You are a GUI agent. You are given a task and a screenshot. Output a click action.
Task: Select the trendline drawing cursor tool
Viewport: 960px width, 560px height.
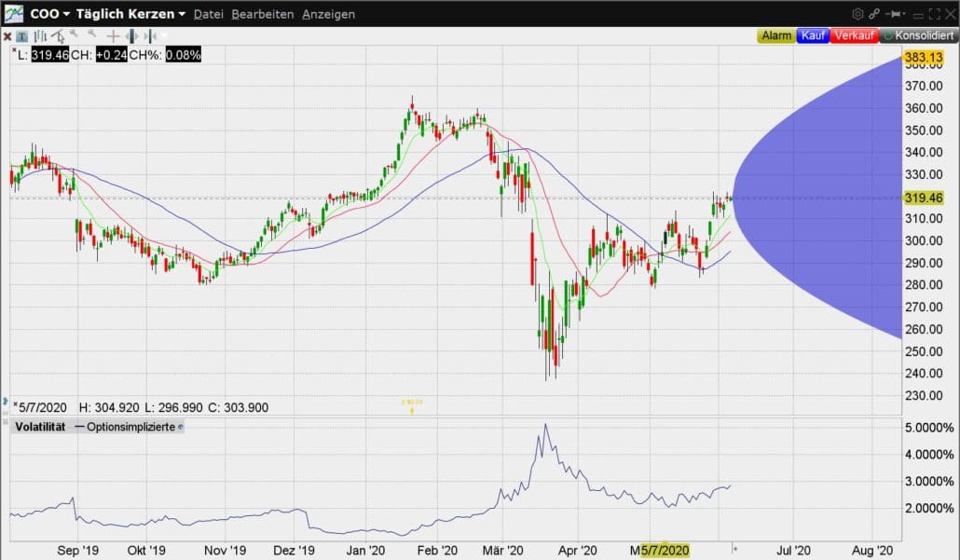pos(58,36)
